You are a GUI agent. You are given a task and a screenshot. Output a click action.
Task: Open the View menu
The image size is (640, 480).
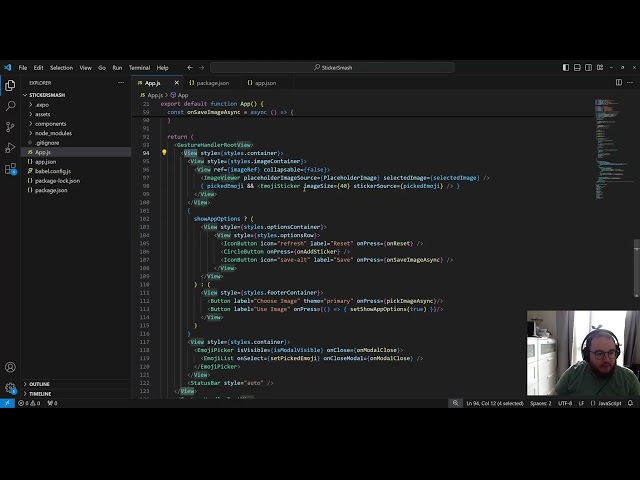tap(85, 68)
